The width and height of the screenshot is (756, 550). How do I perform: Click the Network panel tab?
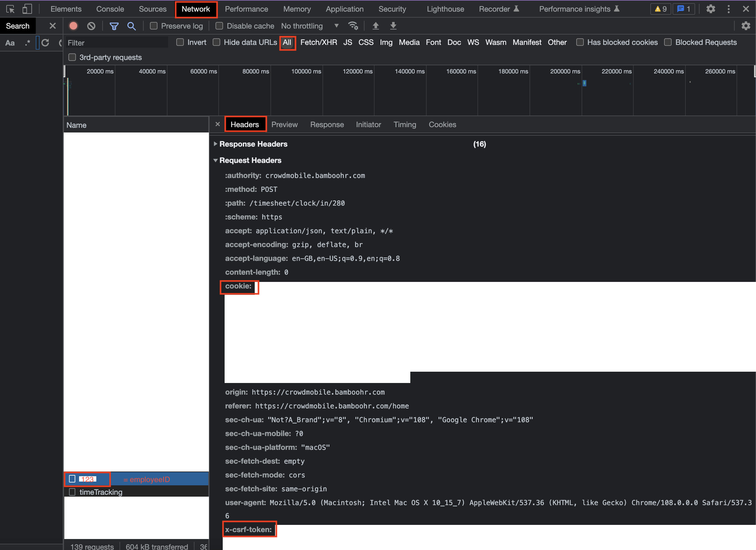click(x=195, y=9)
